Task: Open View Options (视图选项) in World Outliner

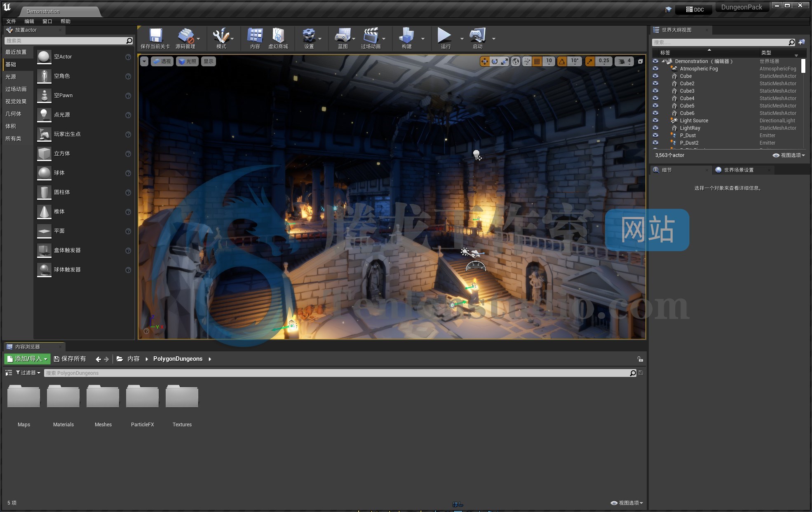Action: tap(789, 155)
